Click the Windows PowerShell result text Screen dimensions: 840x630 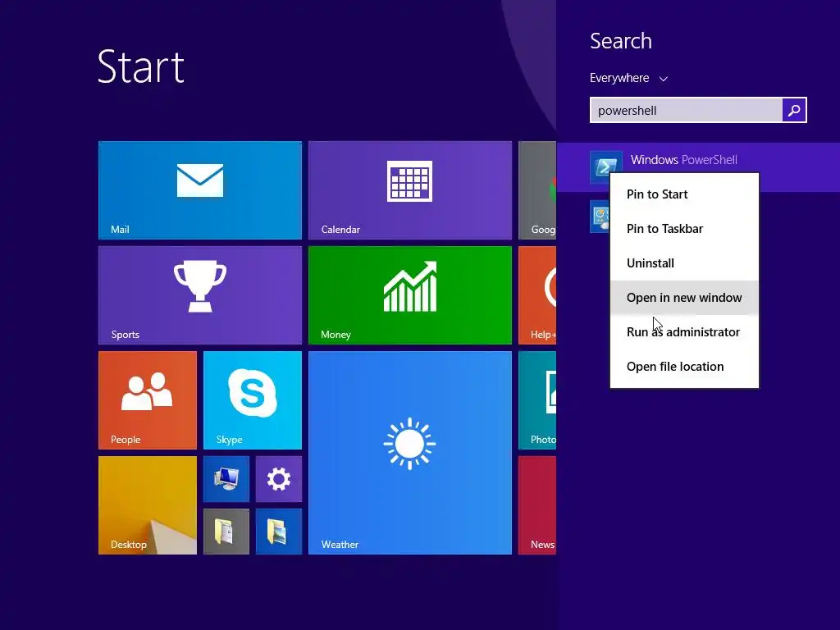click(x=683, y=160)
